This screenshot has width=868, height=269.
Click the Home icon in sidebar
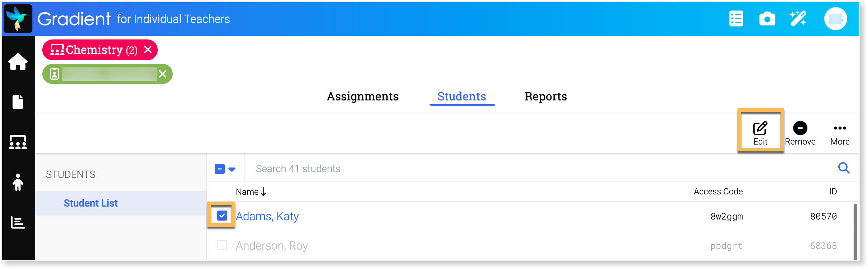point(18,62)
